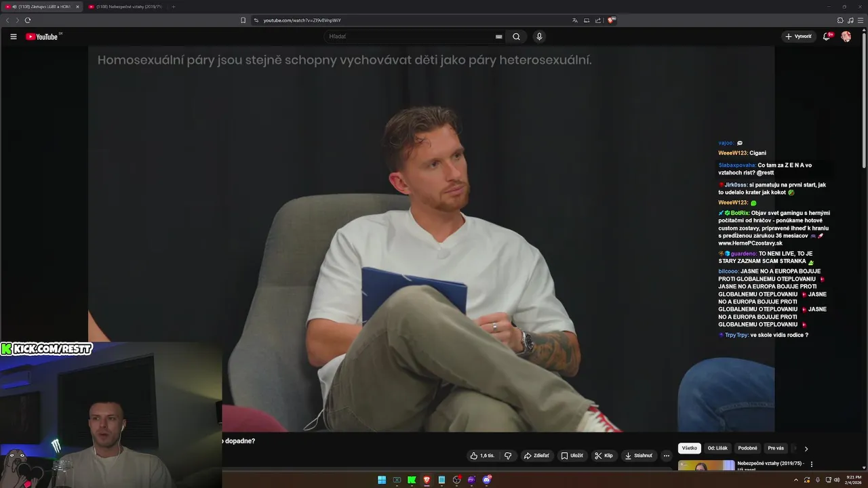Screen dimensions: 868x488
Task: Select the Všetko filter chip
Action: tap(690, 448)
